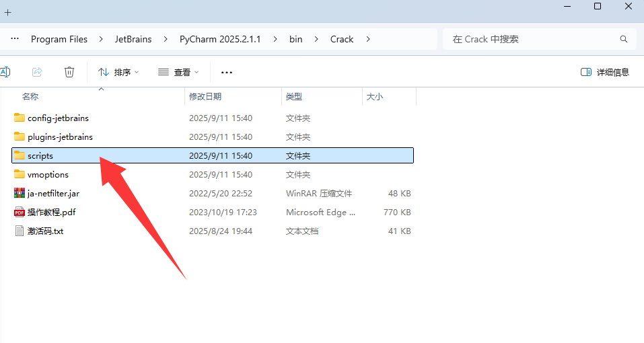This screenshot has width=644, height=343.
Task: Sort by the 类型 column header
Action: 294,96
